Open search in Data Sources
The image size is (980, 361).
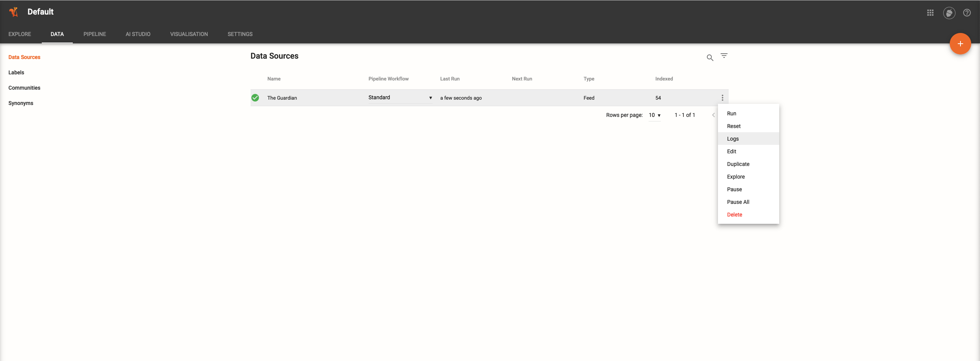pyautogui.click(x=710, y=57)
